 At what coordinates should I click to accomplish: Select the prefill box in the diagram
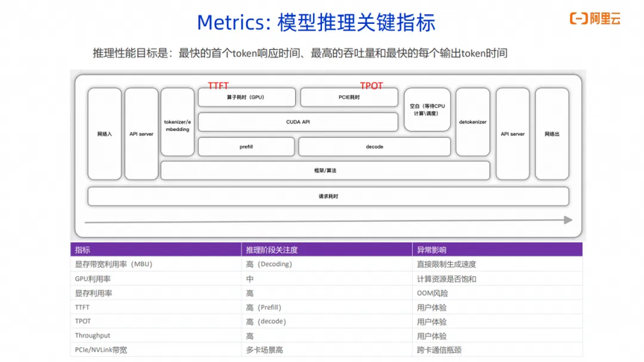click(x=246, y=147)
